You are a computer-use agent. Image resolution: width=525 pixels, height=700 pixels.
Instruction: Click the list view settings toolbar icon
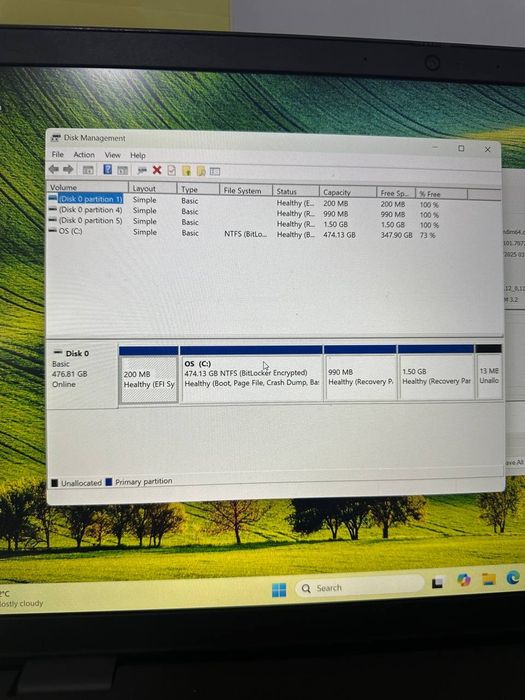[215, 171]
